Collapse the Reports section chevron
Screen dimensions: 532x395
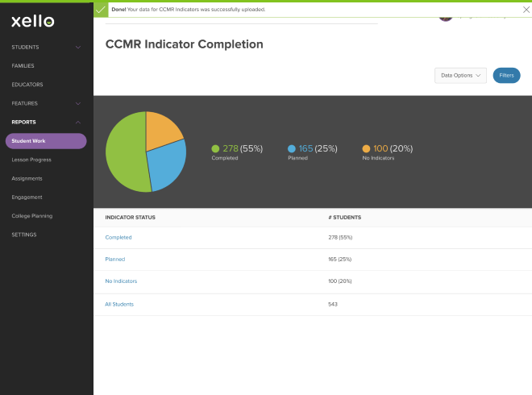pos(78,122)
